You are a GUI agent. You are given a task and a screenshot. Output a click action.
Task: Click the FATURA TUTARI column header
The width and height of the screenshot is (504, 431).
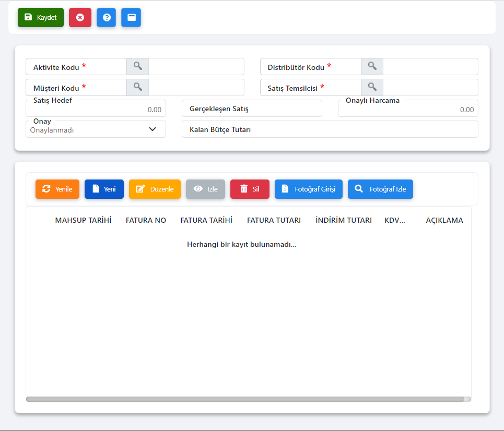tap(274, 220)
